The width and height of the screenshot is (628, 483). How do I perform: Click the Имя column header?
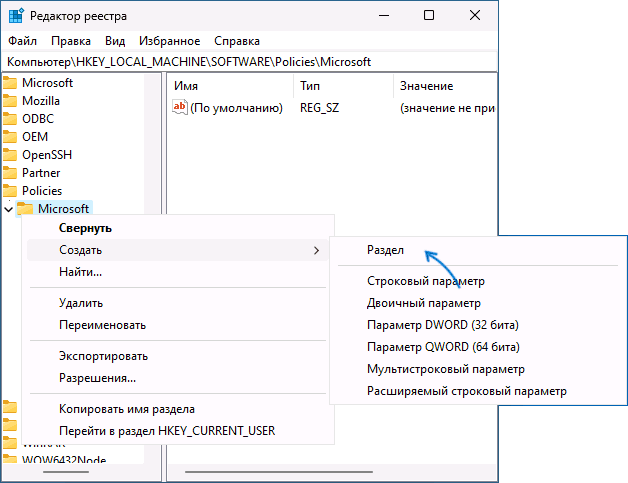pyautogui.click(x=230, y=86)
